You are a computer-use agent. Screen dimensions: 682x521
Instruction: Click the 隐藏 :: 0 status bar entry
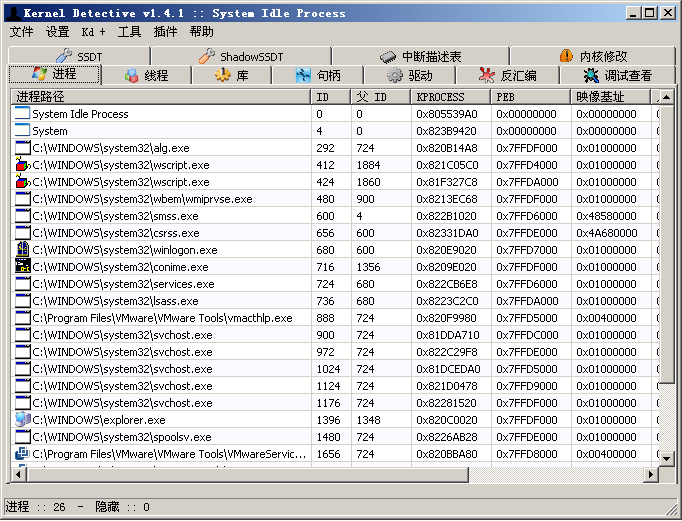click(123, 507)
